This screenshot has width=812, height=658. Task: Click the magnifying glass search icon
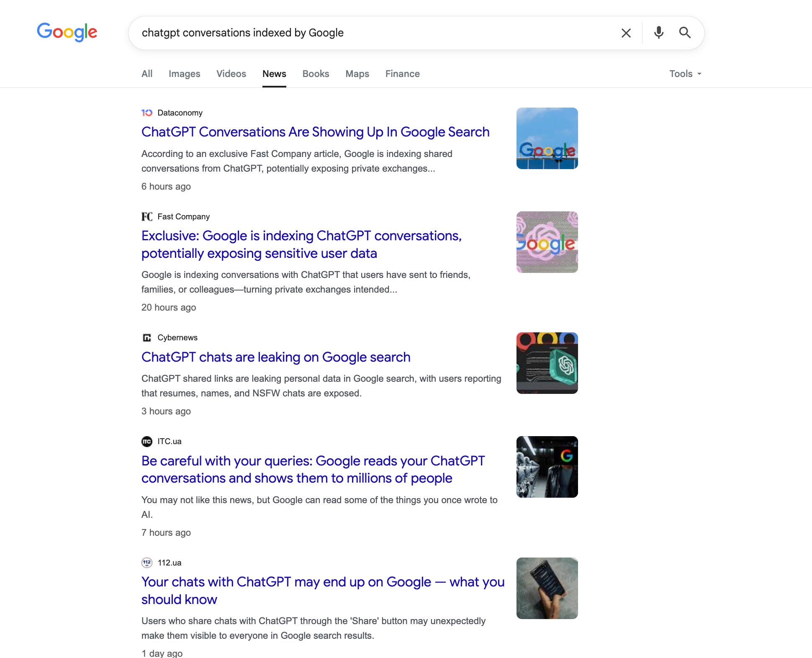tap(685, 33)
